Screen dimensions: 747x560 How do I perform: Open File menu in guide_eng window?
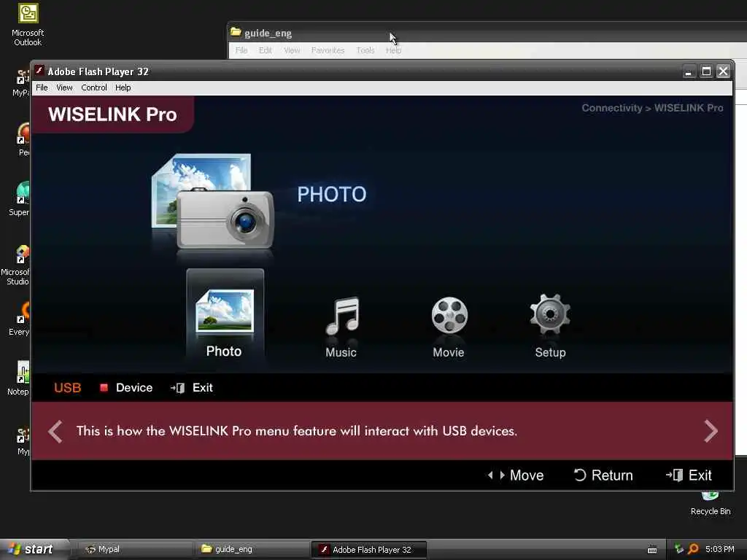tap(241, 50)
